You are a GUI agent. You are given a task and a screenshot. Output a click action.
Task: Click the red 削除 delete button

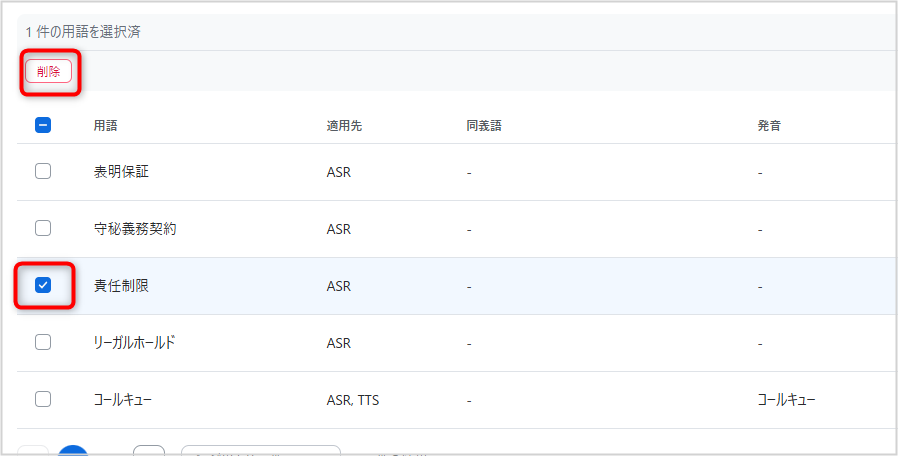48,72
